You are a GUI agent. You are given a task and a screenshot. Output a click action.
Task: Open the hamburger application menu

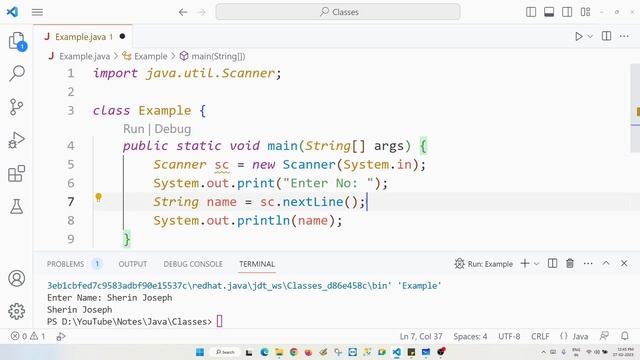[37, 12]
